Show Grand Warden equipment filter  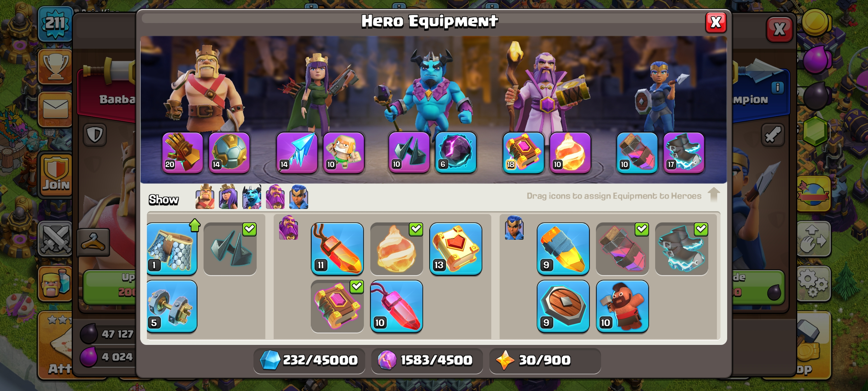click(x=275, y=197)
